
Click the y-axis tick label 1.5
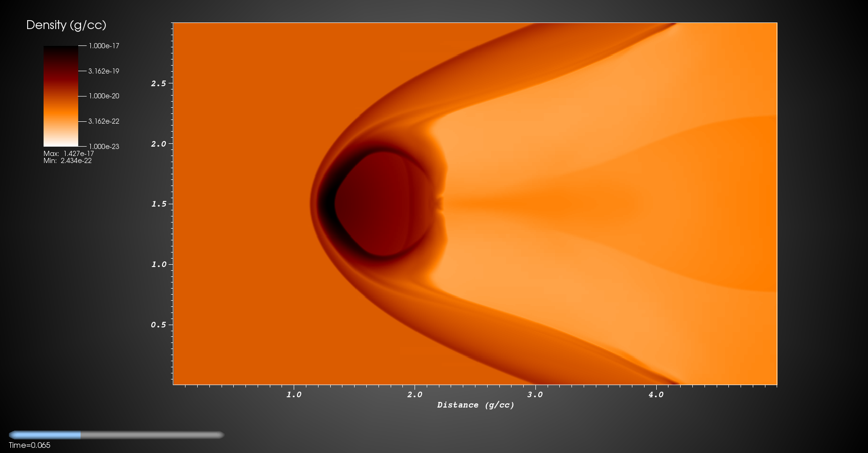pyautogui.click(x=158, y=204)
